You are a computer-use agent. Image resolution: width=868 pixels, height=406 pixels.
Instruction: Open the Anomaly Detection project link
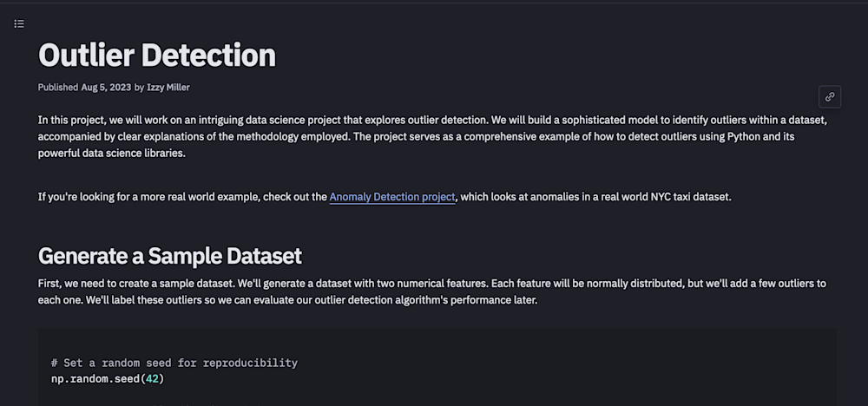392,197
